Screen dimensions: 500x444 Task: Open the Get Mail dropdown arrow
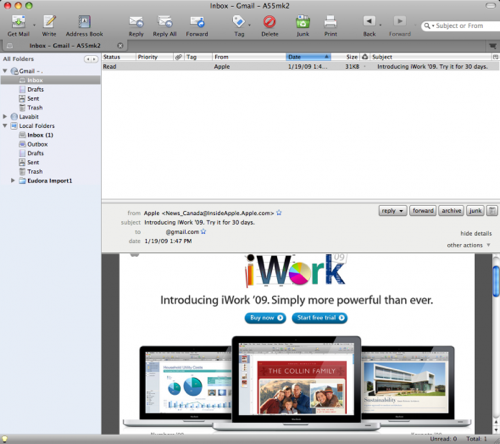[34, 25]
